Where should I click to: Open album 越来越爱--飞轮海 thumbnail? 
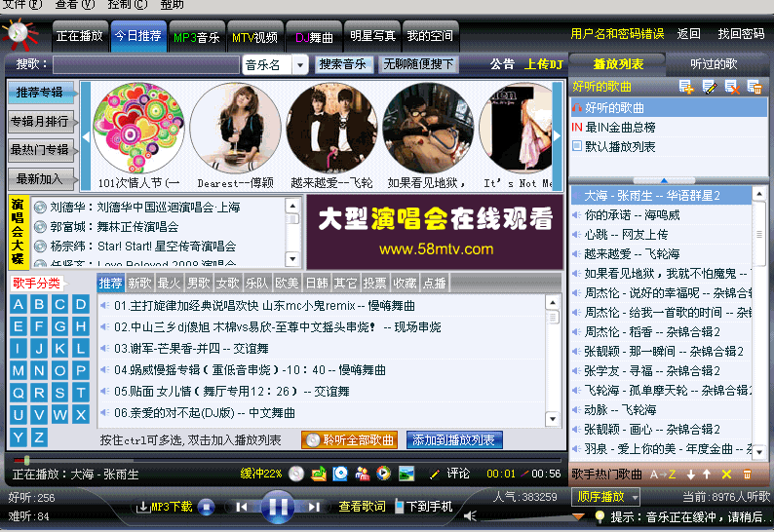[x=331, y=128]
